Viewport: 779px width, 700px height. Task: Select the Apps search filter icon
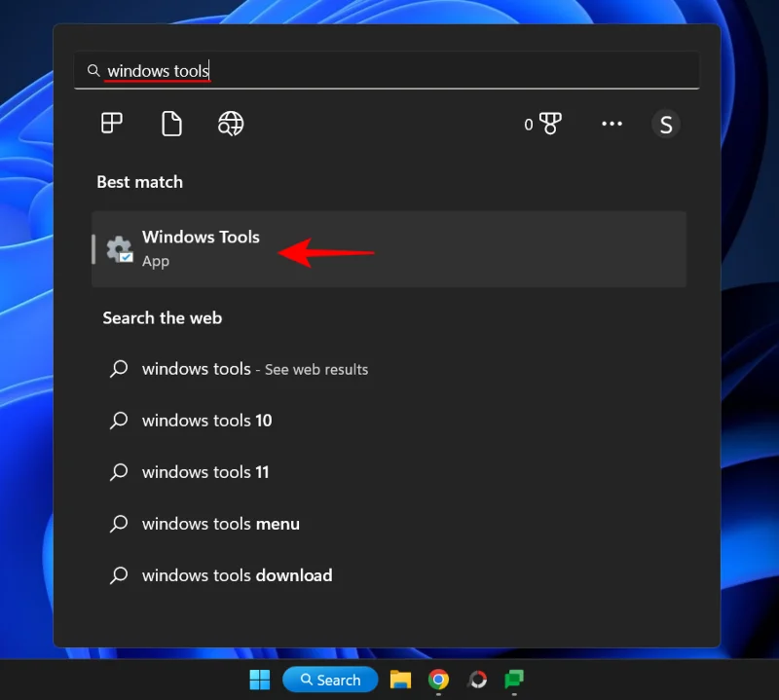pyautogui.click(x=110, y=124)
